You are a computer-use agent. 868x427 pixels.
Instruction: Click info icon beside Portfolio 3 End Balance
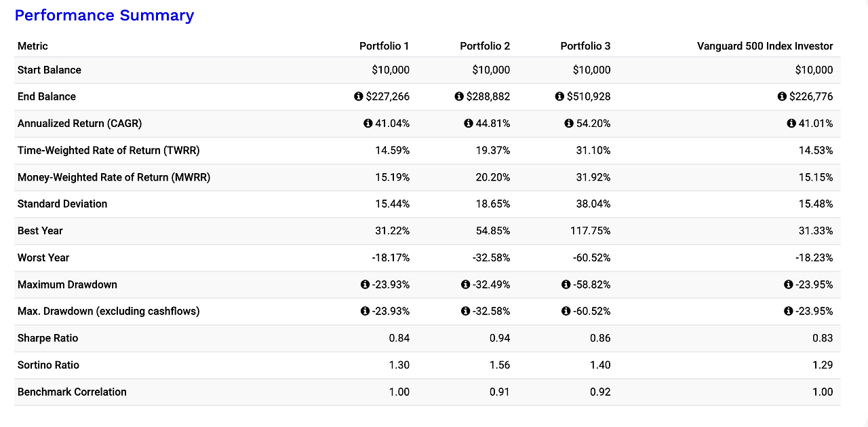tap(559, 97)
